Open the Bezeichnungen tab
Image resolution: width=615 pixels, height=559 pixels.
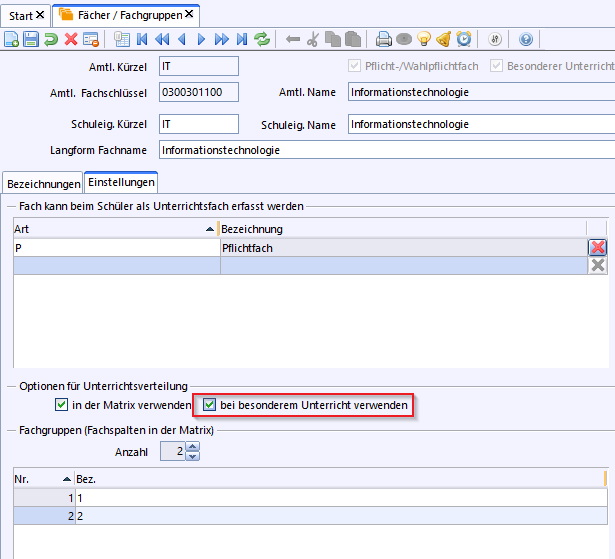(x=44, y=184)
